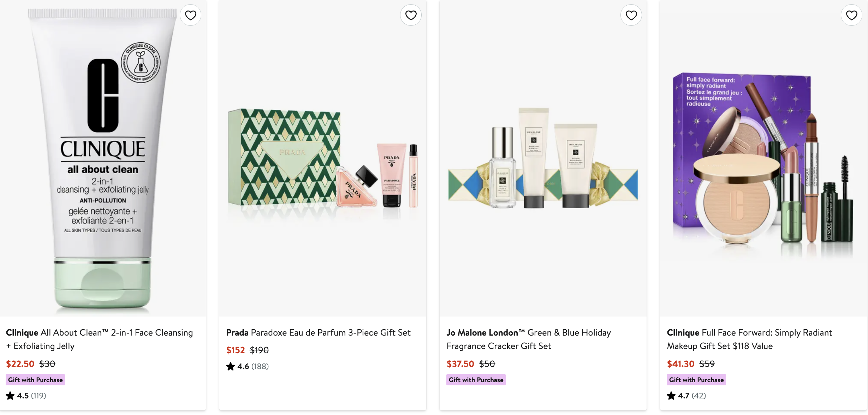Open Jo Malone fragrance cracker image
This screenshot has width=868, height=415.
543,159
